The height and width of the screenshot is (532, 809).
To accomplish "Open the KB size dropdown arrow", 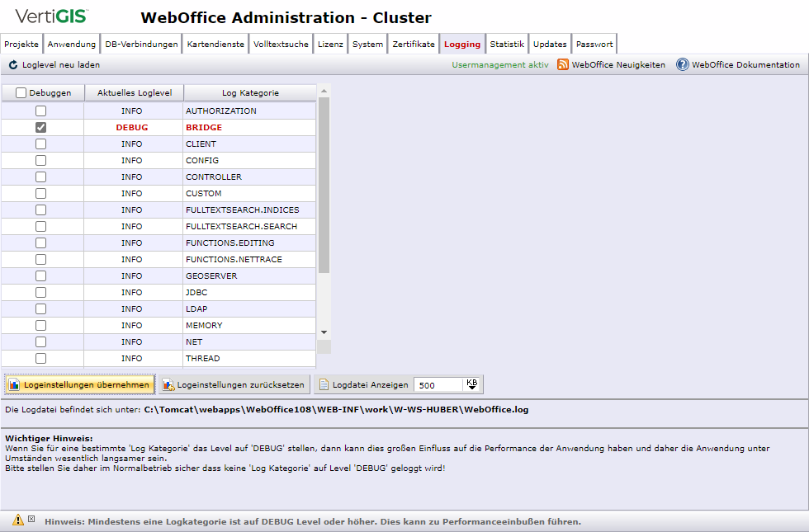I will tap(471, 384).
